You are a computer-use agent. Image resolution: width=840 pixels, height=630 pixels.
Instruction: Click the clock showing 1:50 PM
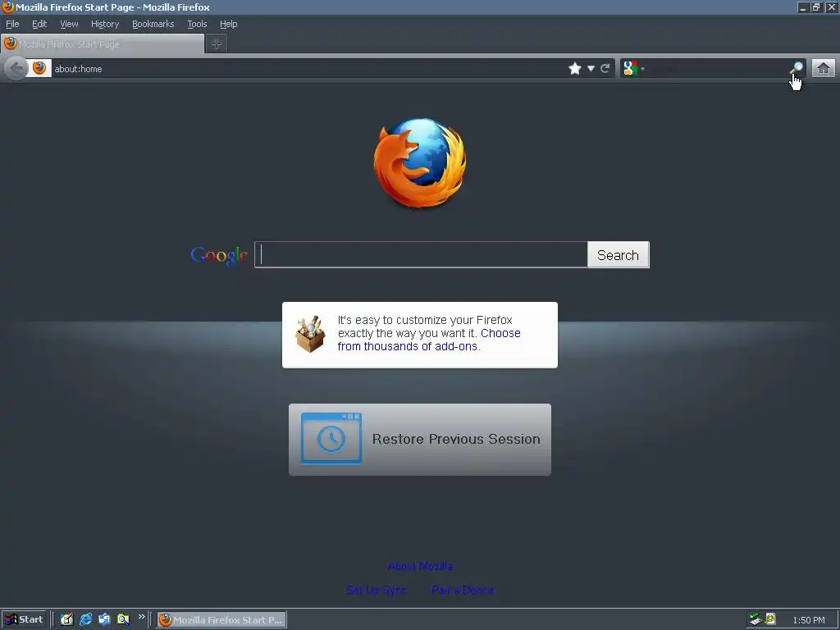809,620
